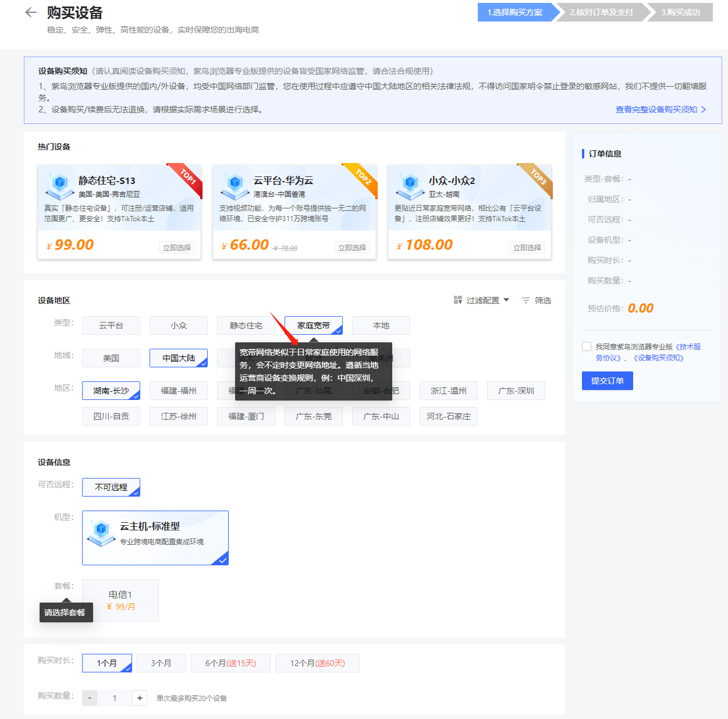The image size is (728, 719).
Task: Click 立即选择 on the 小众-小众2 card
Action: pos(527,247)
